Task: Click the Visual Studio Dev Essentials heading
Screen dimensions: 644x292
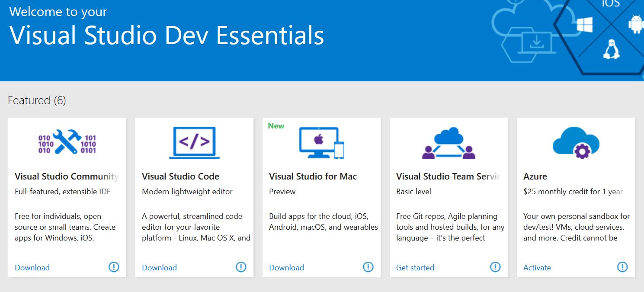Action: 167,35
